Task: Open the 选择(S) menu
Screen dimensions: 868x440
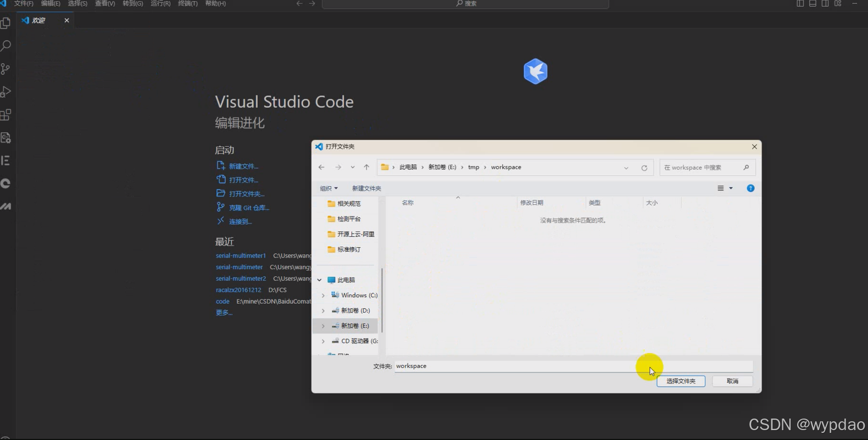Action: pyautogui.click(x=77, y=3)
